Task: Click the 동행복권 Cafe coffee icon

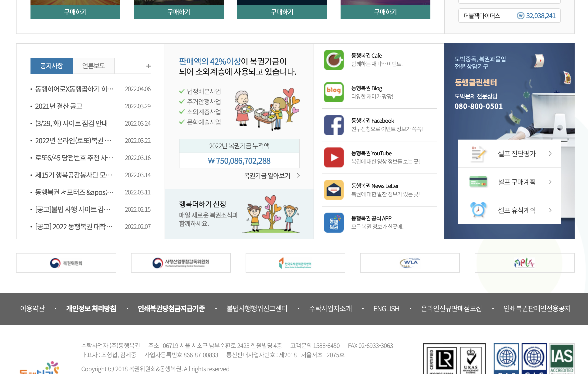Action: [x=334, y=60]
